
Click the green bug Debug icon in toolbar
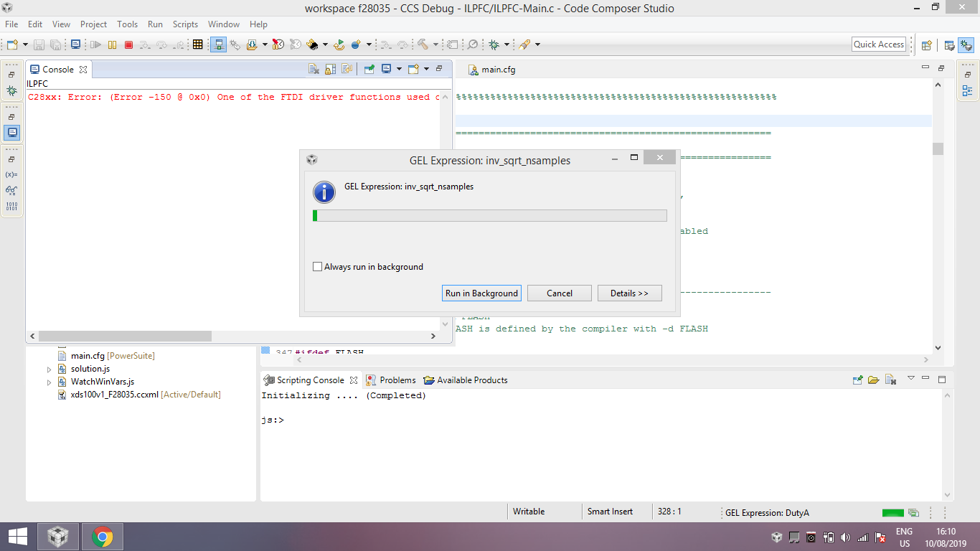click(x=494, y=44)
